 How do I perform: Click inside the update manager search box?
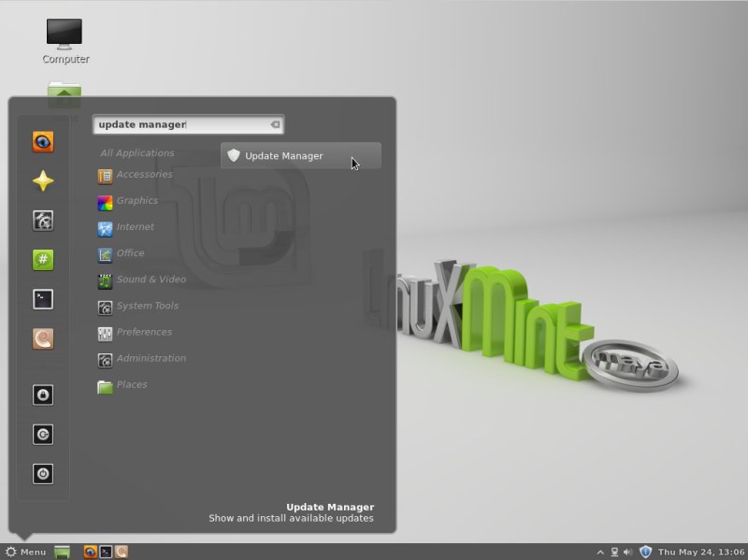pyautogui.click(x=188, y=124)
